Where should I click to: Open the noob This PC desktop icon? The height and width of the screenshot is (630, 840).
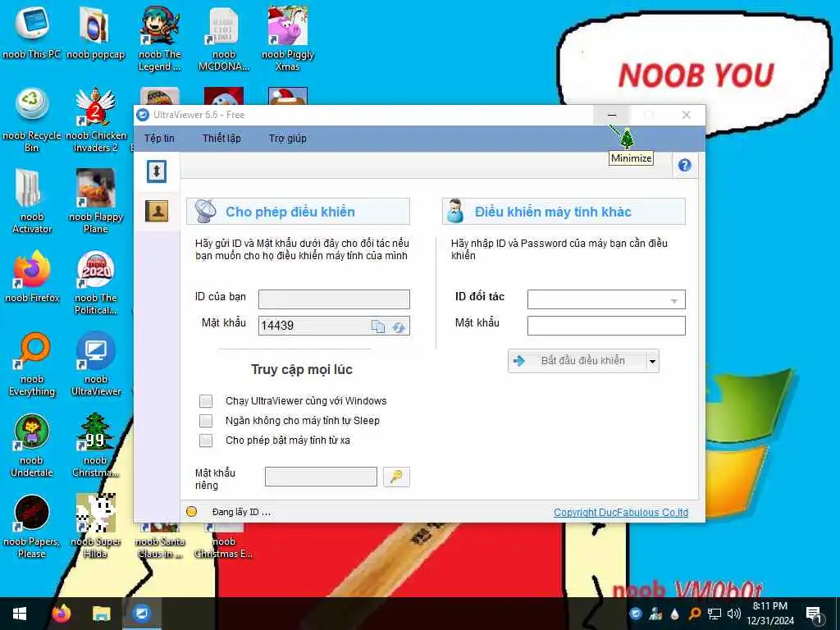[x=32, y=32]
